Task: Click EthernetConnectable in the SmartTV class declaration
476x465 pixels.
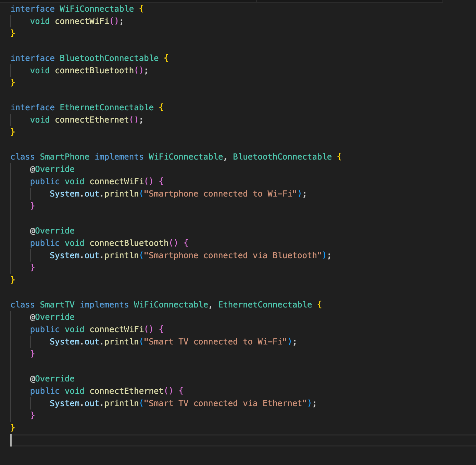Action: pos(265,305)
